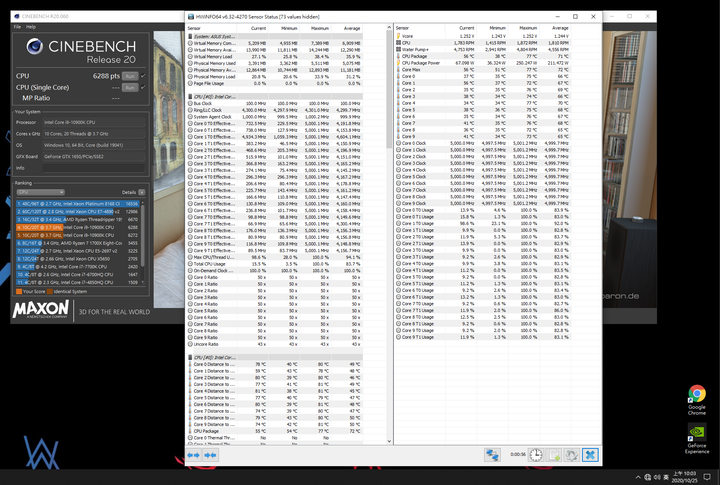Viewport: 720px width, 485px height.
Task: Open Google Chrome desktop shortcut
Action: (x=697, y=400)
